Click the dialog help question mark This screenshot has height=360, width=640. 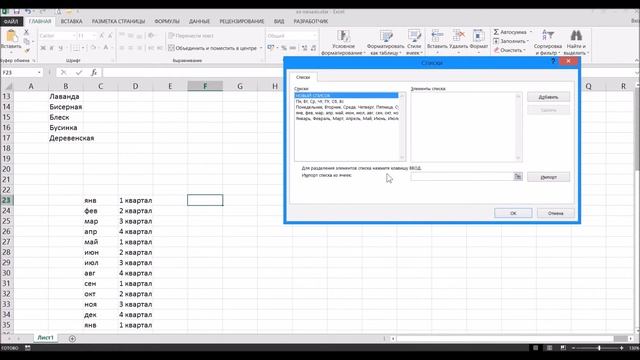coord(553,61)
